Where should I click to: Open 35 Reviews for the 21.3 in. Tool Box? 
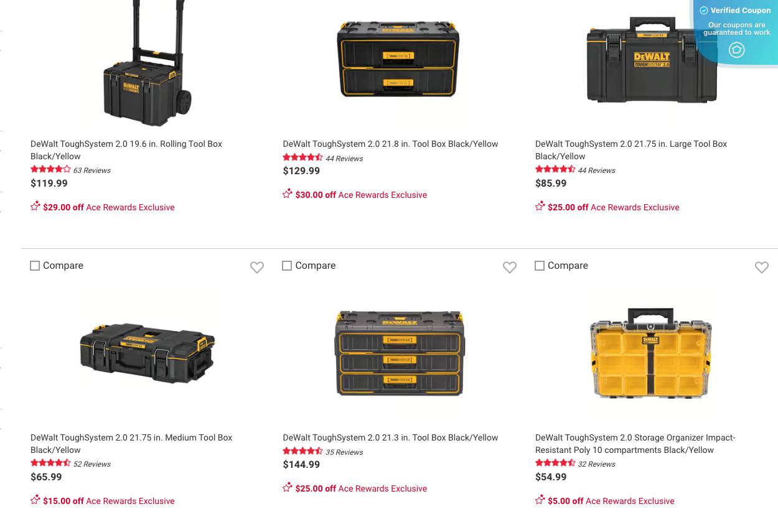[x=344, y=452]
